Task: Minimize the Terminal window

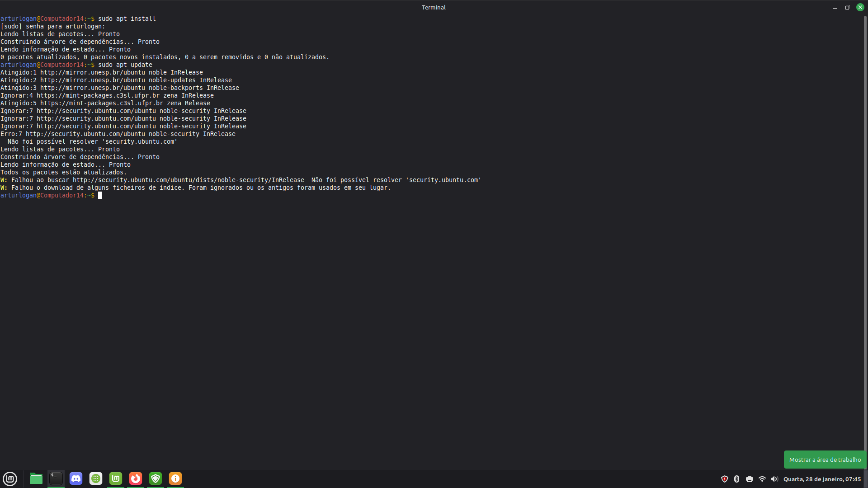Action: click(835, 7)
